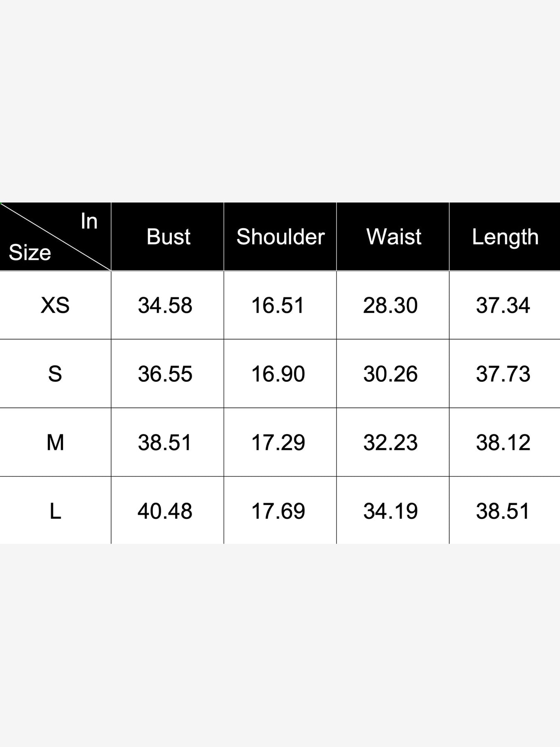Click the S length value 37.73
Viewport: 560px width, 747px height.
(x=503, y=374)
